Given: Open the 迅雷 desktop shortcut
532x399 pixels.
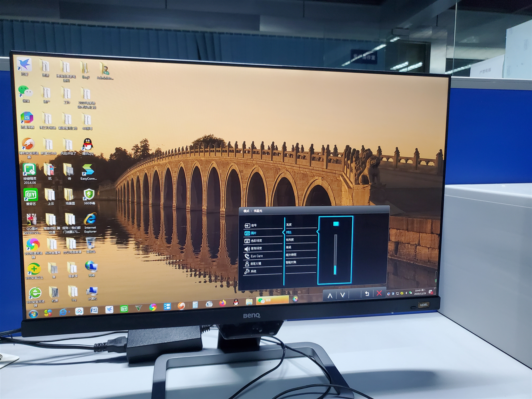Looking at the screenshot, I should [x=25, y=66].
